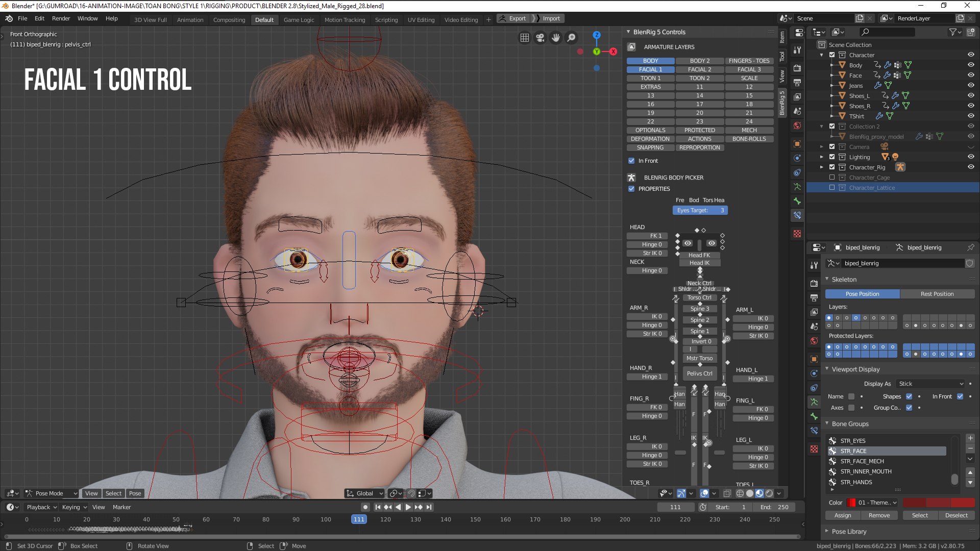980x551 pixels.
Task: Toggle camera view icon in viewport
Action: (x=540, y=38)
